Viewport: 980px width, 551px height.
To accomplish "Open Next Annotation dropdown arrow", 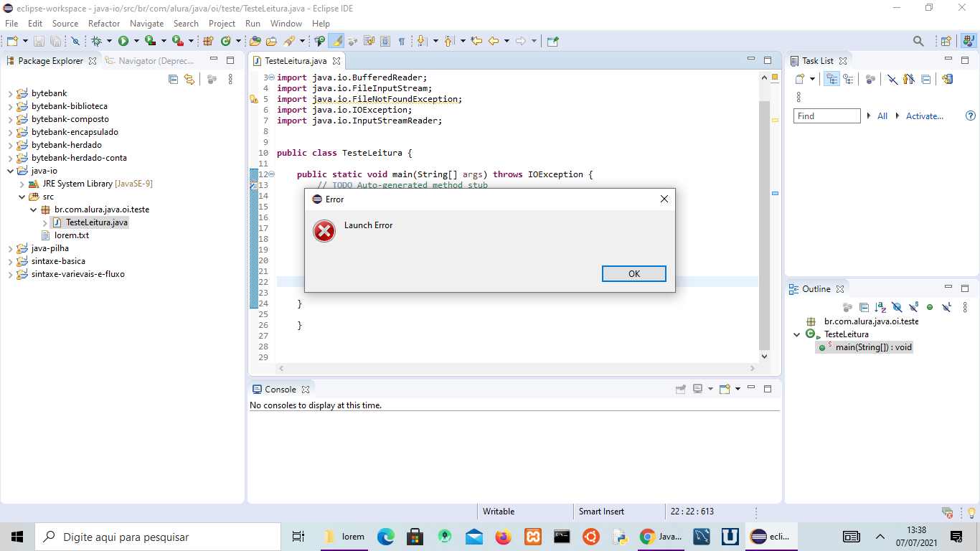I will (x=435, y=42).
